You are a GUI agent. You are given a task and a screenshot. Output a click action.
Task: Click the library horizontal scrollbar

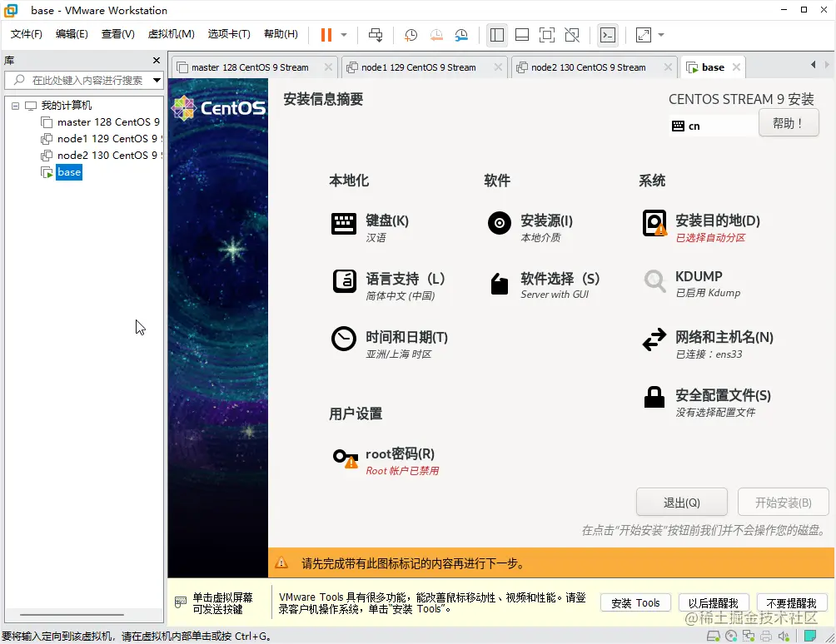click(72, 615)
